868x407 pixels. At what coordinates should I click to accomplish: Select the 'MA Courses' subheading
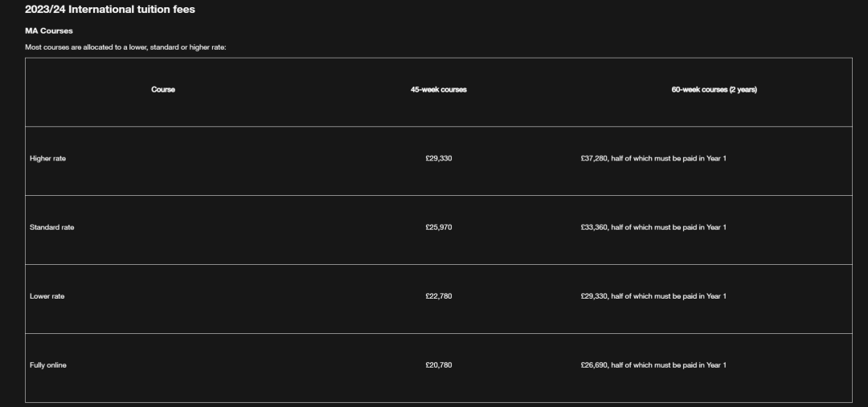tap(49, 31)
